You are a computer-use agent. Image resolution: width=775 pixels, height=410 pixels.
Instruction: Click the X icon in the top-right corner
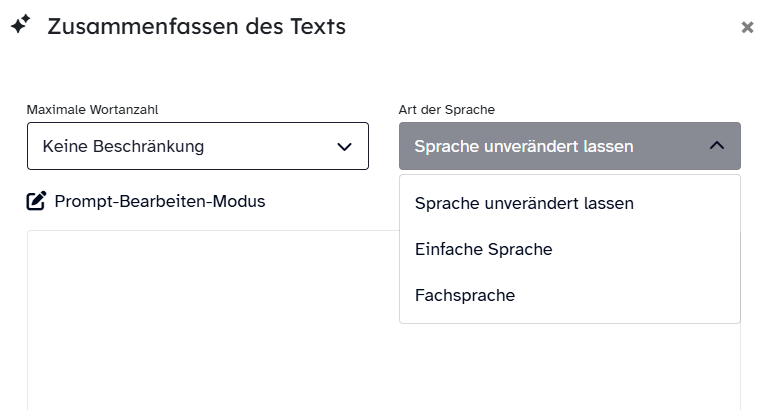747,28
